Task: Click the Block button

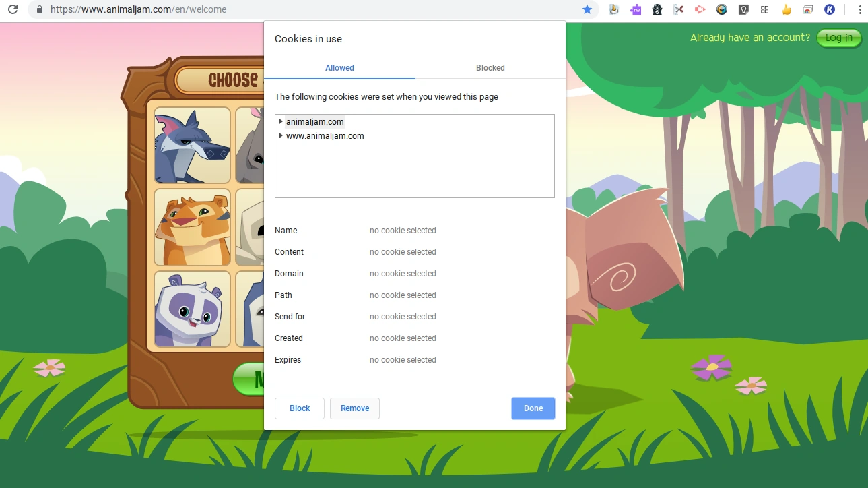Action: [300, 408]
